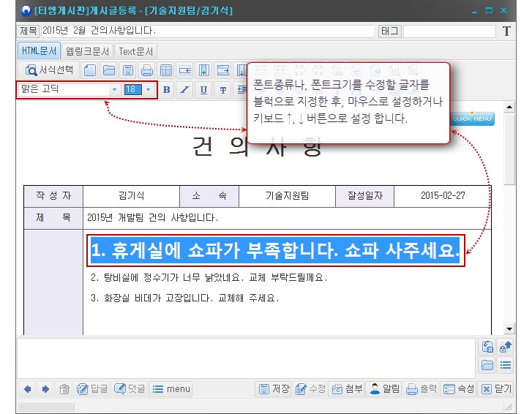Click the date cell '2015-02-27'
532x414 pixels.
pyautogui.click(x=443, y=195)
